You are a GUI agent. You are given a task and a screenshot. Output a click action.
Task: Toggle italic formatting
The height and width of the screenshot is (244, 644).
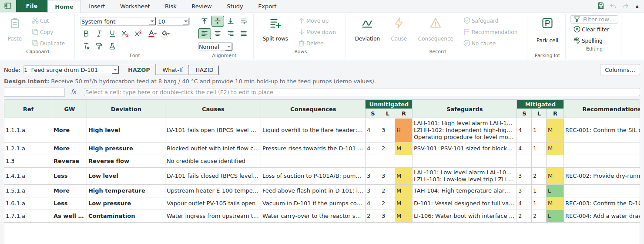click(99, 34)
